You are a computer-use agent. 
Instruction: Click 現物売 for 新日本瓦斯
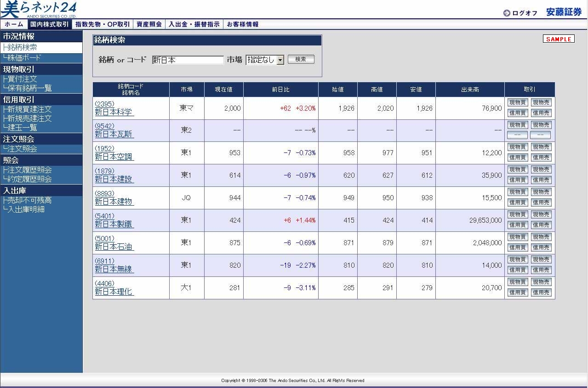(541, 125)
